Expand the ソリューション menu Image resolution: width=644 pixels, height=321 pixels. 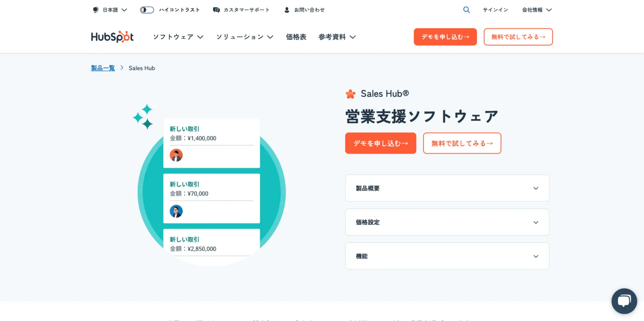pos(245,37)
